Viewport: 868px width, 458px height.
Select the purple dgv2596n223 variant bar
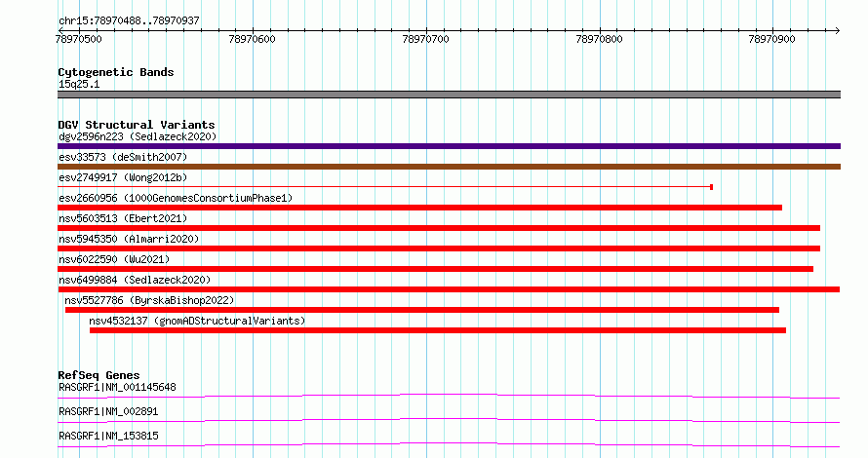pos(449,146)
